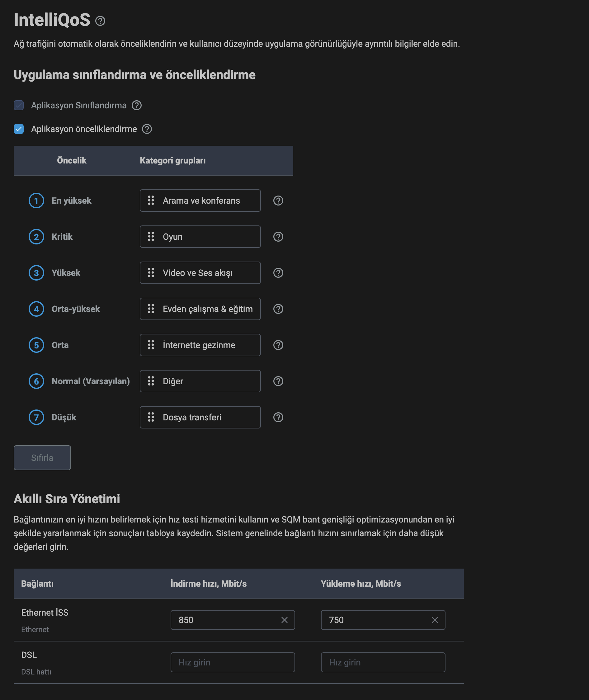Open help for Video ve Ses akışı
Screen dimensions: 589x700
coord(278,272)
